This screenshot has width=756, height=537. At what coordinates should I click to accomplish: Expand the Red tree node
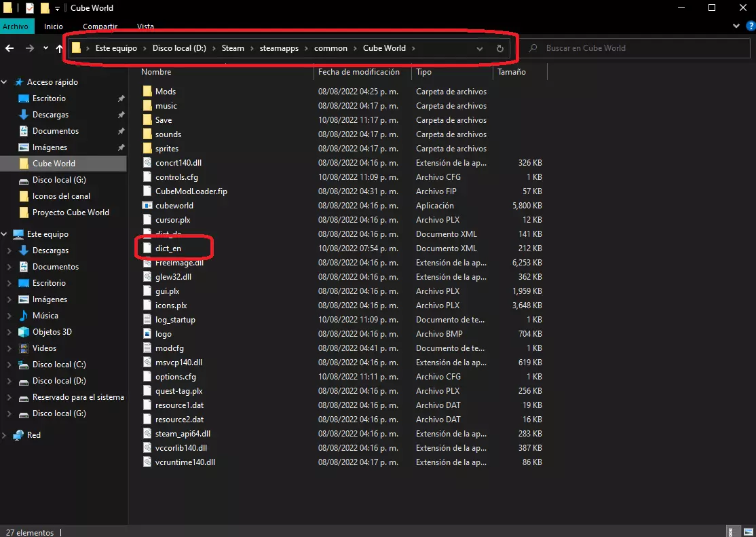pyautogui.click(x=4, y=434)
